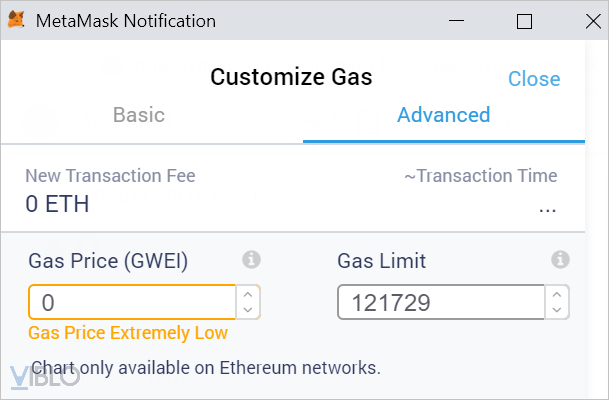Increase Gas Price with up arrow
Viewport: 609px width, 400px height.
point(248,295)
